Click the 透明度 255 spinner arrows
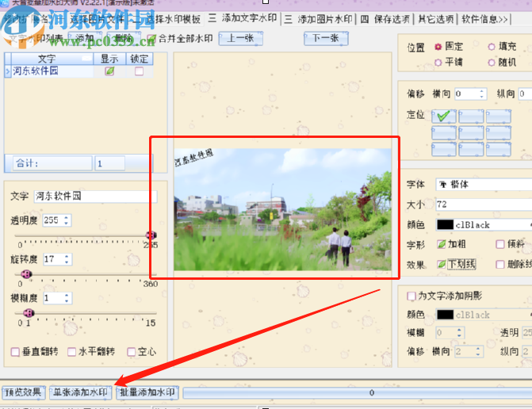Viewport: 532px width, 409px height. point(67,220)
